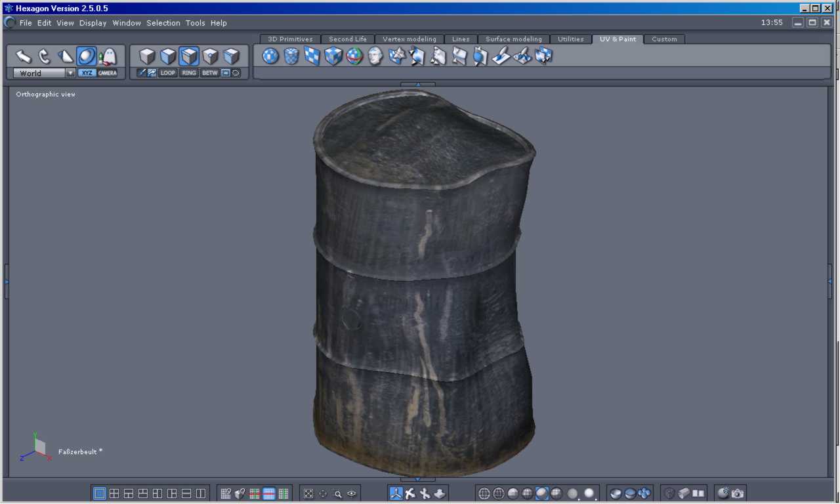Toggle CAMERA manipulator mode
Viewport: 840px width, 504px height.
(107, 73)
